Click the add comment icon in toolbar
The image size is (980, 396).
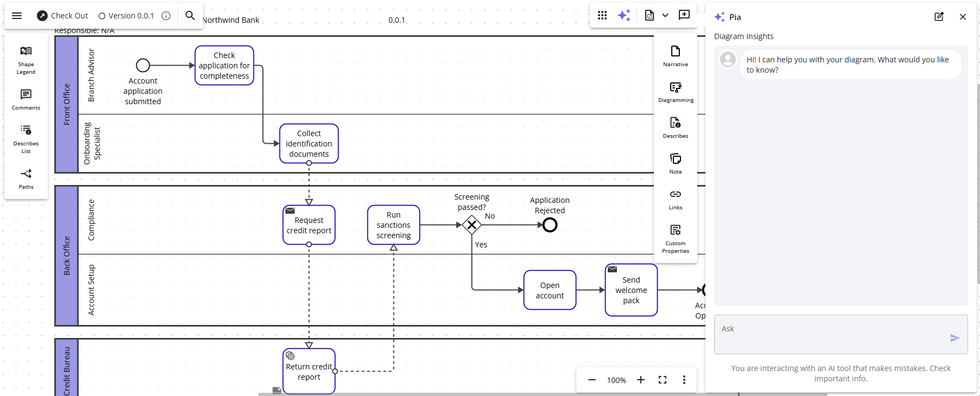[684, 15]
